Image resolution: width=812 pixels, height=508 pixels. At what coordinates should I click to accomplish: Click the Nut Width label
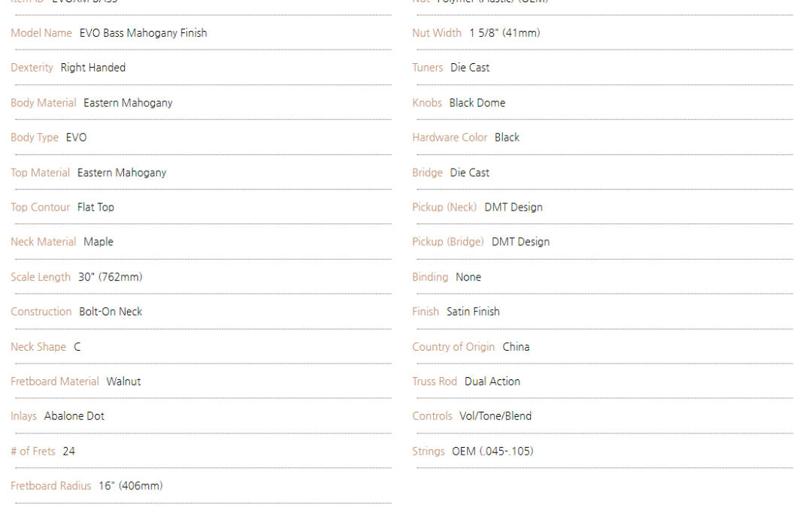(x=437, y=33)
